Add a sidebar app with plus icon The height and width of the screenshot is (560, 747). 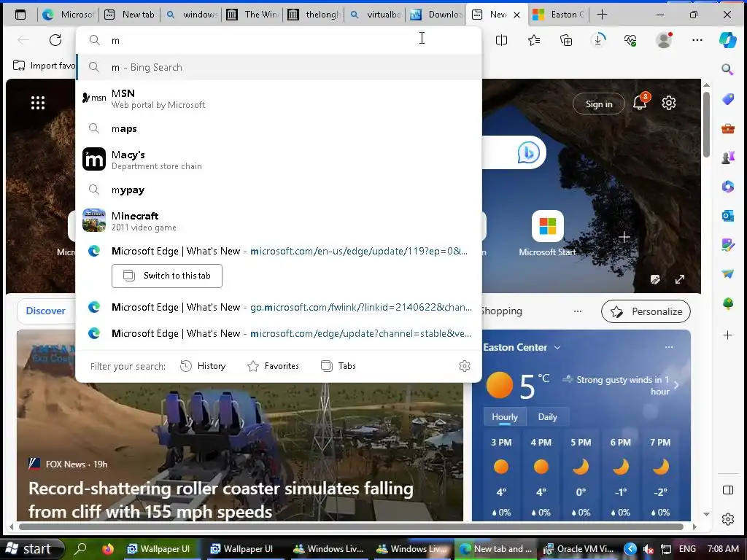tap(727, 335)
